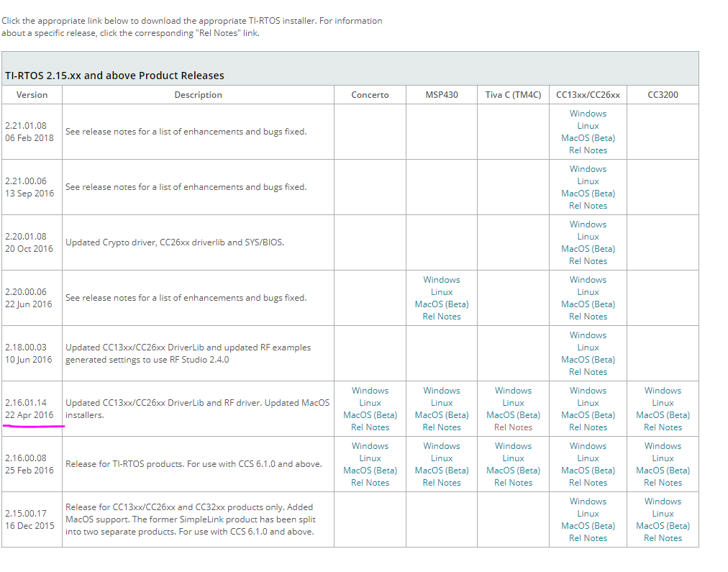View MSP430 Rel Notes for 2.20.00.06

[x=442, y=317]
